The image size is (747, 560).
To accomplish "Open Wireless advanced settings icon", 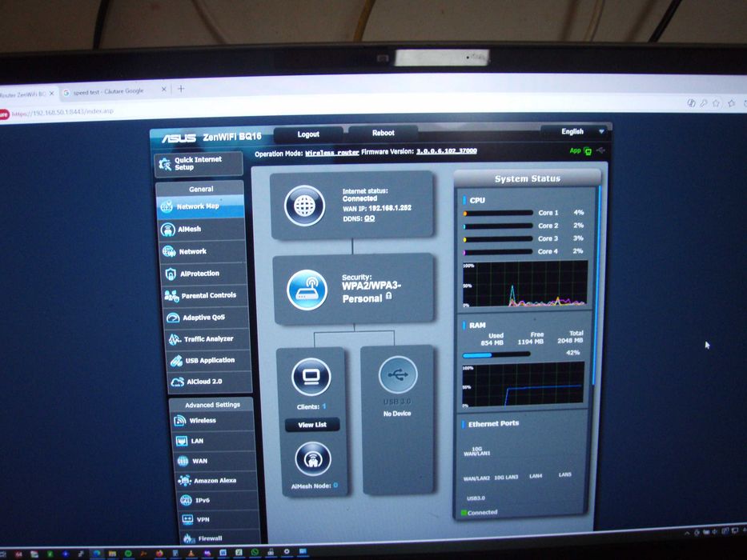I will coord(179,421).
